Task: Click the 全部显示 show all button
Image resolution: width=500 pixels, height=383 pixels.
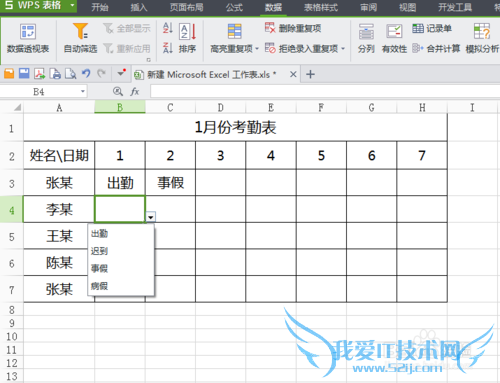Action: pyautogui.click(x=127, y=29)
